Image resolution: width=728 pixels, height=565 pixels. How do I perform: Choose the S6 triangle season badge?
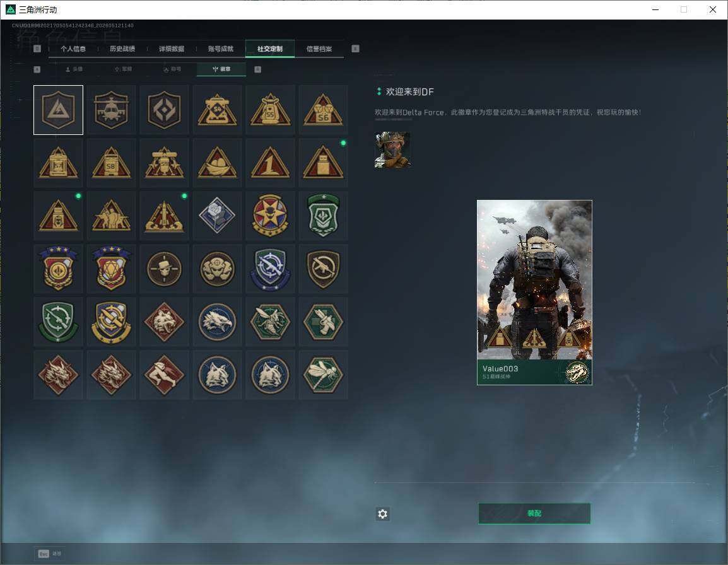[x=323, y=110]
